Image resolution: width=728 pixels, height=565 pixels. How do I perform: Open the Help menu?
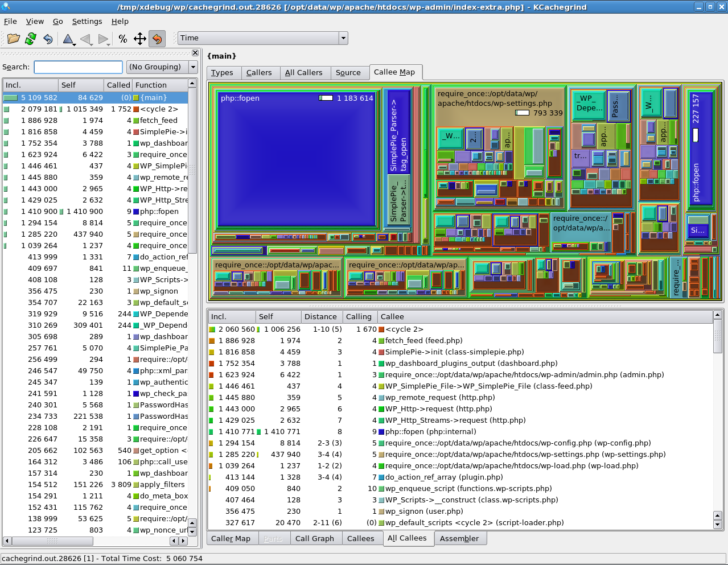(120, 21)
